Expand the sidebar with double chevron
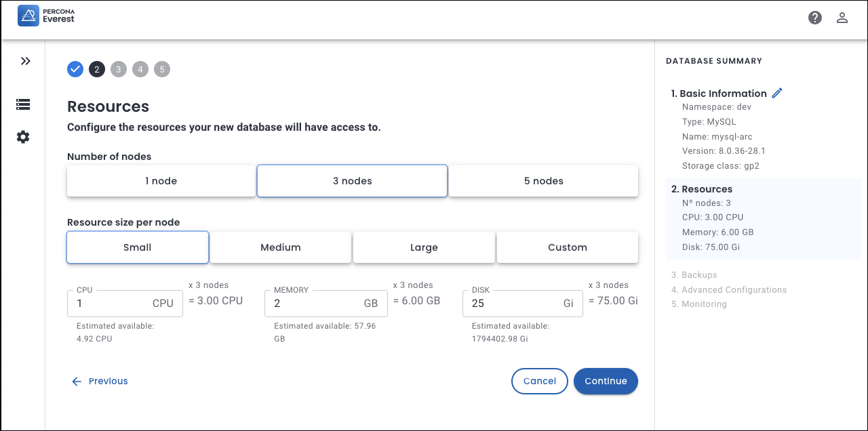 point(25,61)
